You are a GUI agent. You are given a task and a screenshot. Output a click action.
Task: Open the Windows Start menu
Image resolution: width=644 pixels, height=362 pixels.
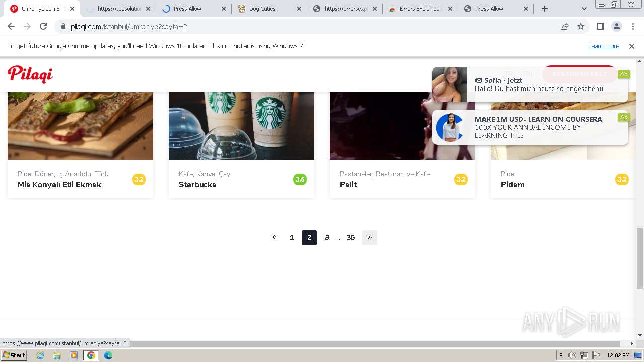14,355
